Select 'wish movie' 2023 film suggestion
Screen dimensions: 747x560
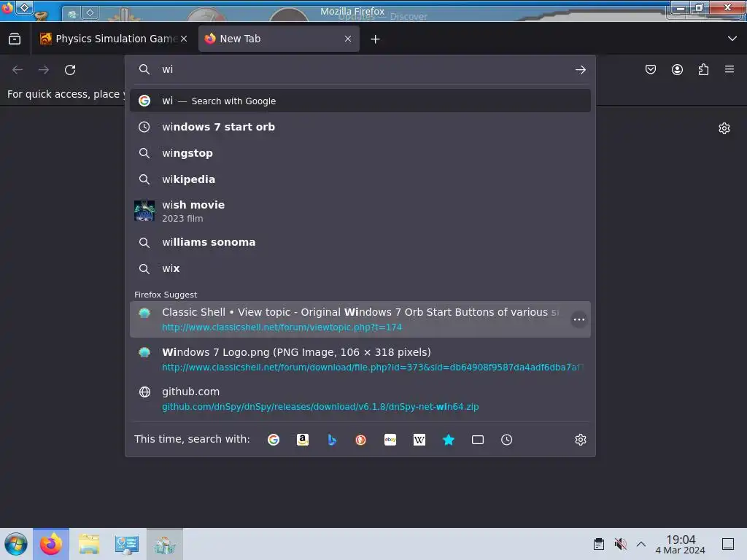[360, 211]
